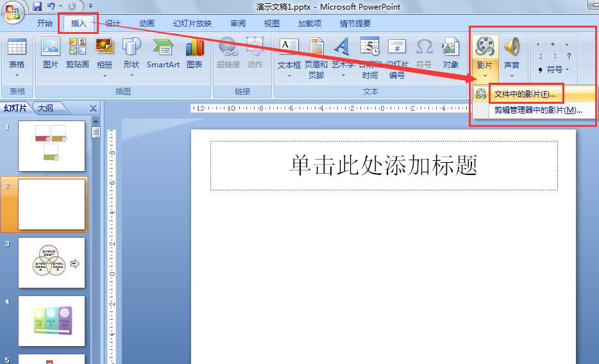The width and height of the screenshot is (599, 364).
Task: Click the 超链接 hyperlink icon
Action: click(x=228, y=53)
